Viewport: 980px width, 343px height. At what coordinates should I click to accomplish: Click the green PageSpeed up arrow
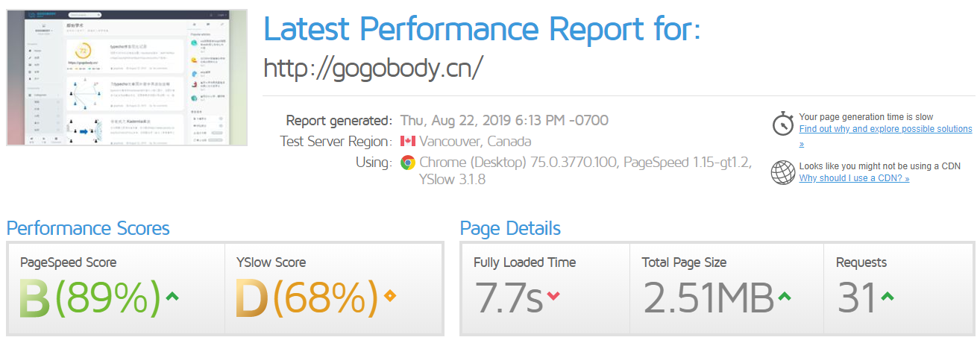[x=172, y=297]
